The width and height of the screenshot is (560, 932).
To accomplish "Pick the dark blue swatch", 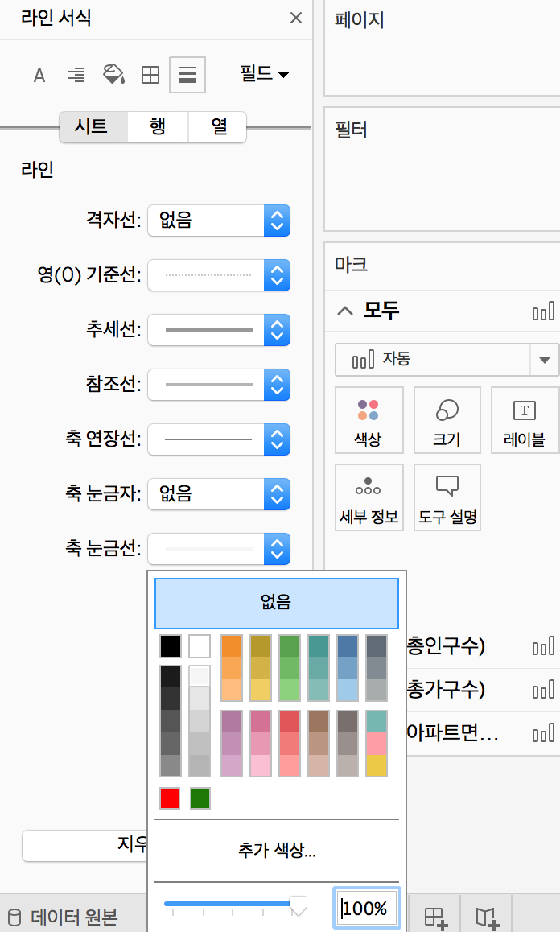I will (x=348, y=646).
